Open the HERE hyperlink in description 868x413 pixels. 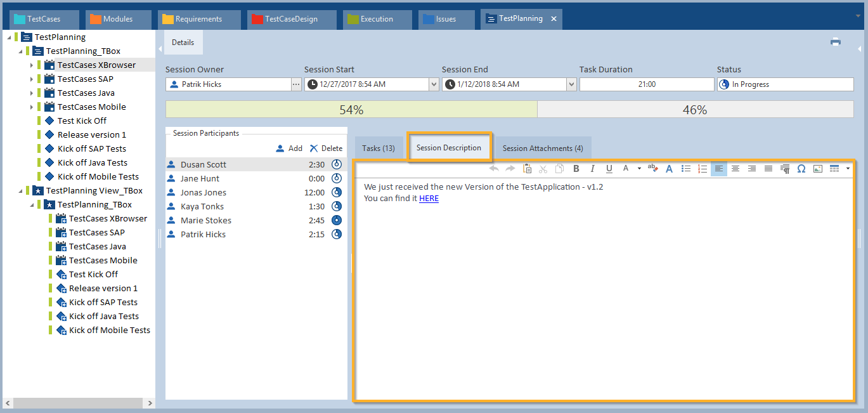pyautogui.click(x=429, y=199)
